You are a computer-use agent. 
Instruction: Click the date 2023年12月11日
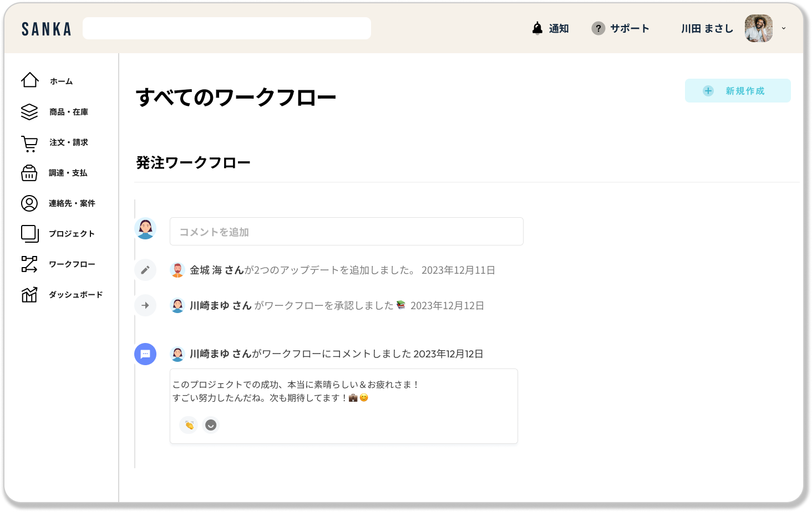tap(458, 270)
